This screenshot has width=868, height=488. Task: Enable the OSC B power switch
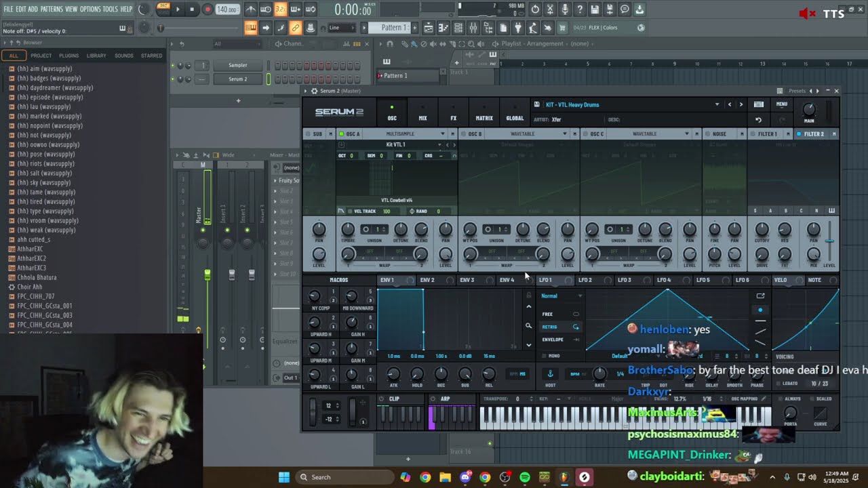(464, 134)
